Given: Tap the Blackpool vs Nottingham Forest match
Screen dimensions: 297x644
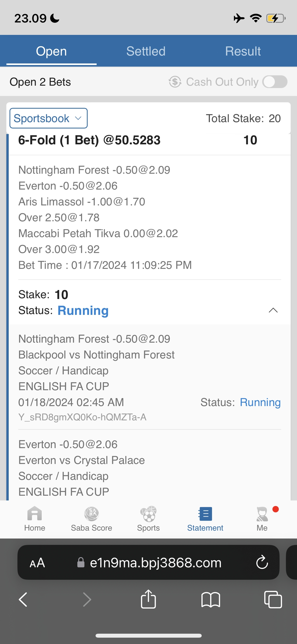Looking at the screenshot, I should 96,355.
